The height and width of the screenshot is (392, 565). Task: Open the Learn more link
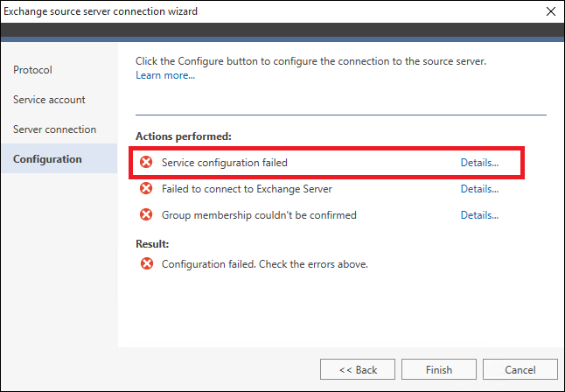pyautogui.click(x=165, y=75)
